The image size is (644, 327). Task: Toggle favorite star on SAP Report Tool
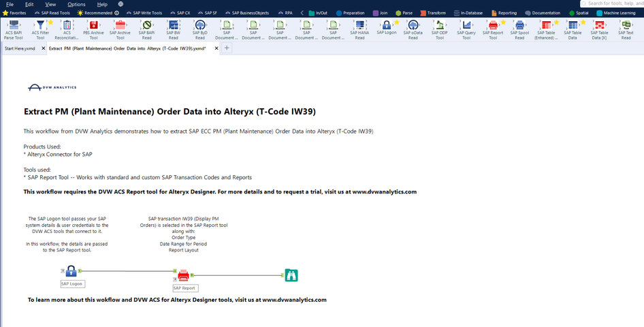(x=503, y=22)
